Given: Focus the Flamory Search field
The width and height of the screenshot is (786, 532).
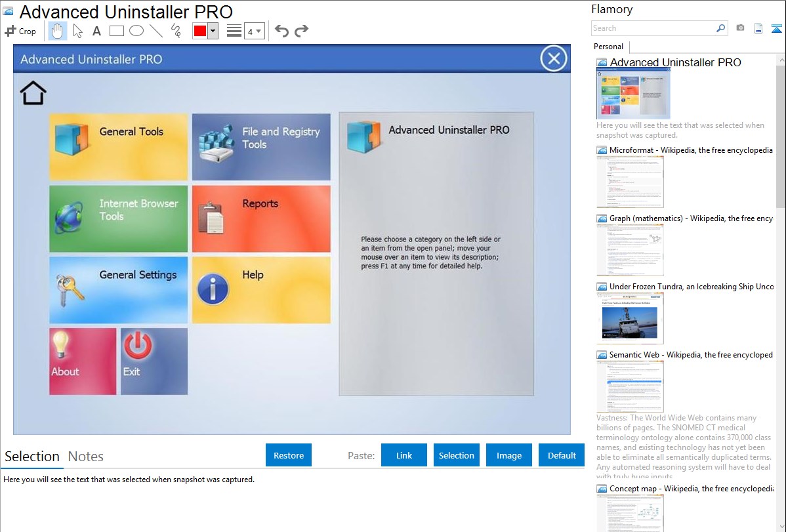Looking at the screenshot, I should click(653, 28).
